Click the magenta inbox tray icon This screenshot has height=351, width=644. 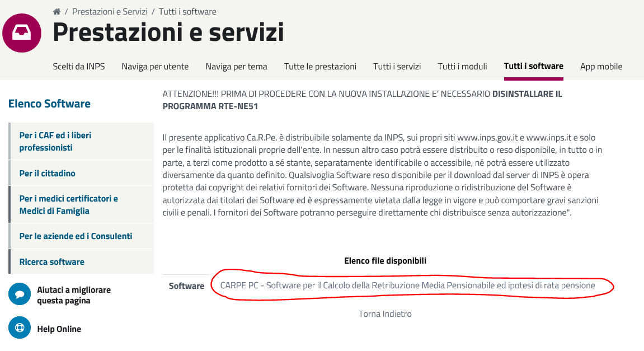[22, 33]
